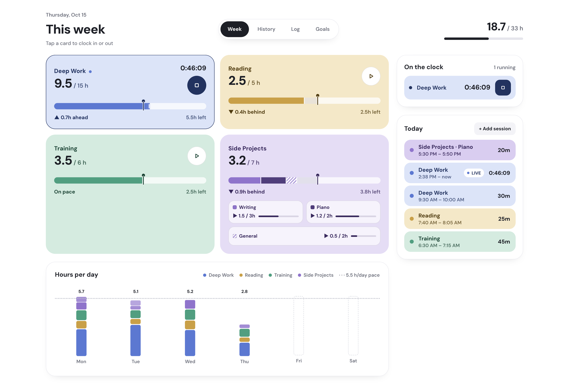Open the Goals tab
The image size is (569, 392).
[x=322, y=29]
